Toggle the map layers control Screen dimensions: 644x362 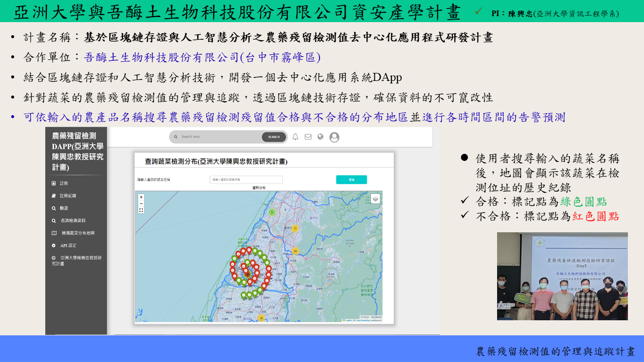[x=375, y=198]
